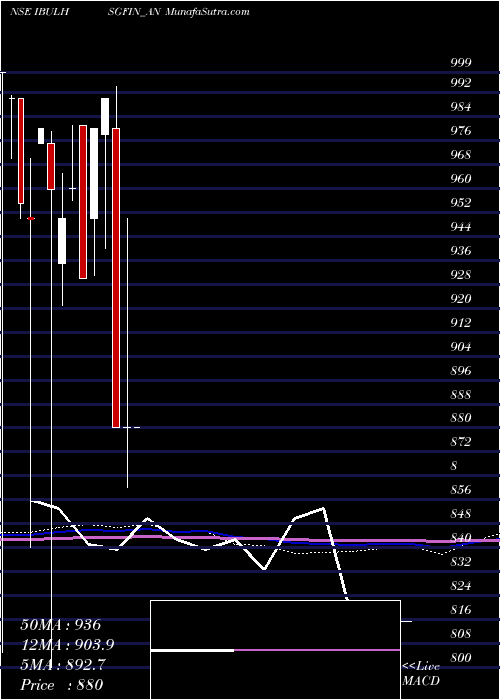Click the 816 price axis label
Image resolution: width=500 pixels, height=700 pixels.
(x=460, y=610)
